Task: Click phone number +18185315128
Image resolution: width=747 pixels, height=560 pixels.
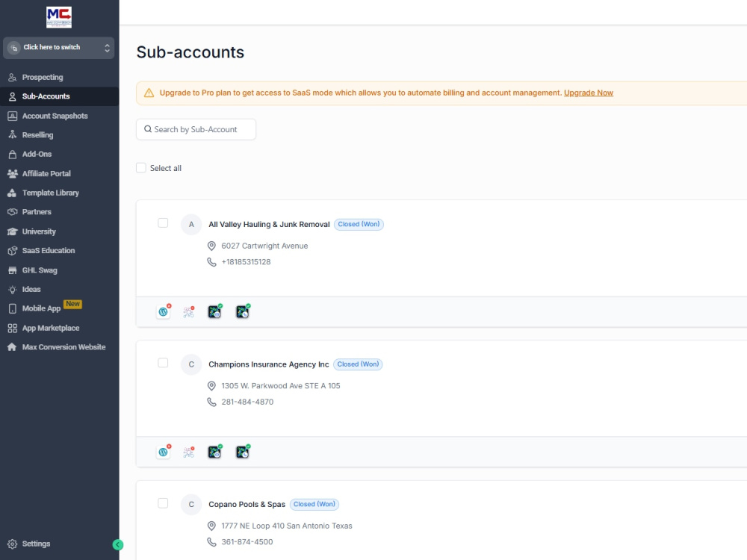Action: tap(246, 262)
